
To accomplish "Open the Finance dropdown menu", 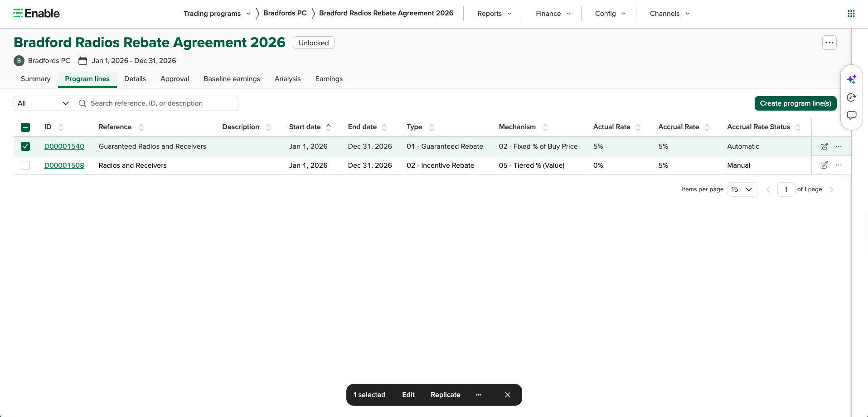I will [x=553, y=14].
